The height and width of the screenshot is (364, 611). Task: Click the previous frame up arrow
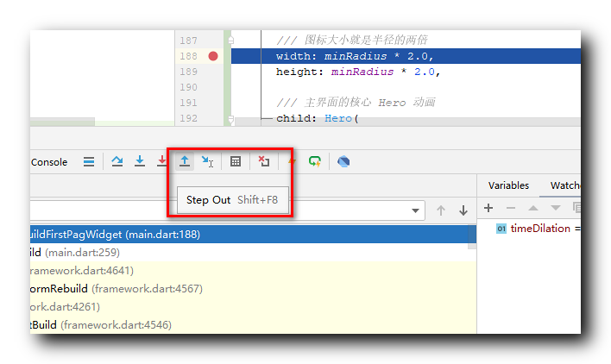click(441, 210)
